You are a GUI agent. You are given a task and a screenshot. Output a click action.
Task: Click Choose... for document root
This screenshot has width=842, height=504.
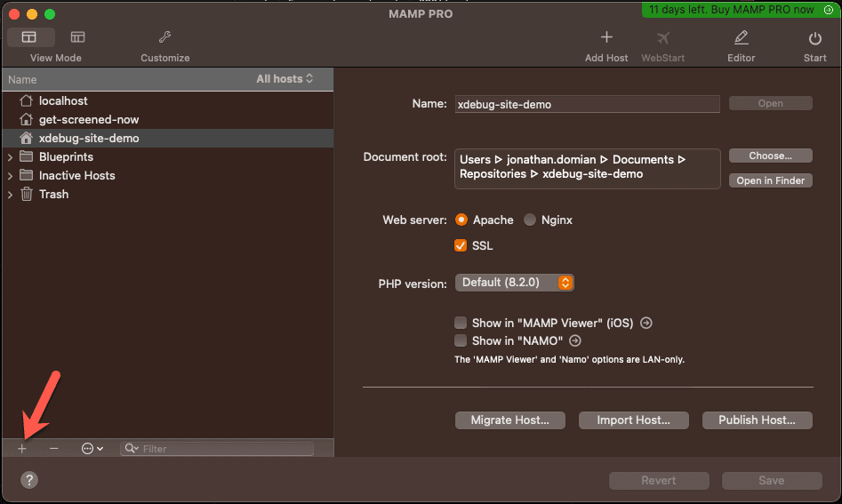pyautogui.click(x=771, y=156)
